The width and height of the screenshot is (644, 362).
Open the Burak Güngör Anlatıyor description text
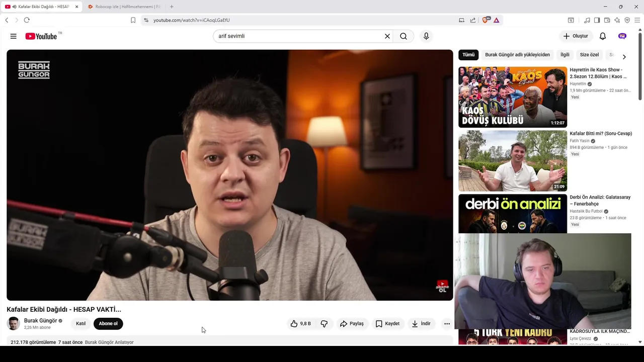click(x=109, y=342)
